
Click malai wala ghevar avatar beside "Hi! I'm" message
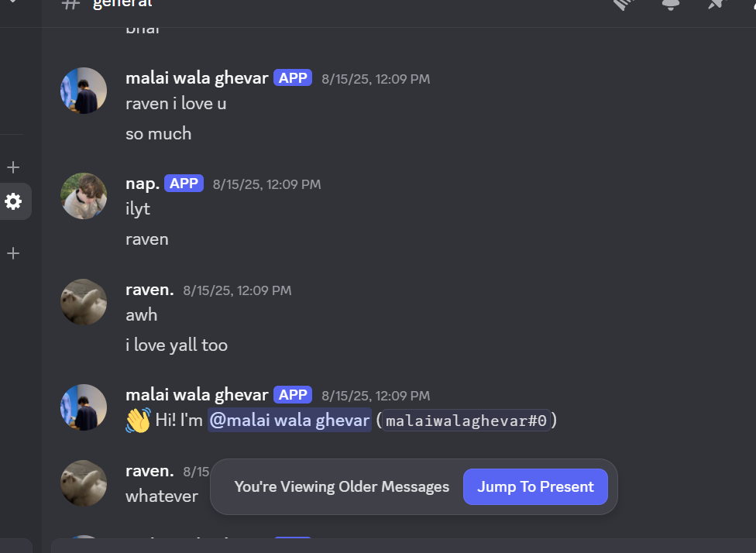click(84, 407)
